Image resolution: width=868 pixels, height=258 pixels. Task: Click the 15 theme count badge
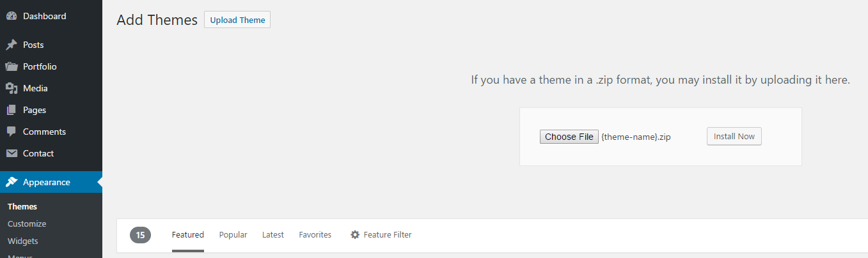pyautogui.click(x=140, y=235)
